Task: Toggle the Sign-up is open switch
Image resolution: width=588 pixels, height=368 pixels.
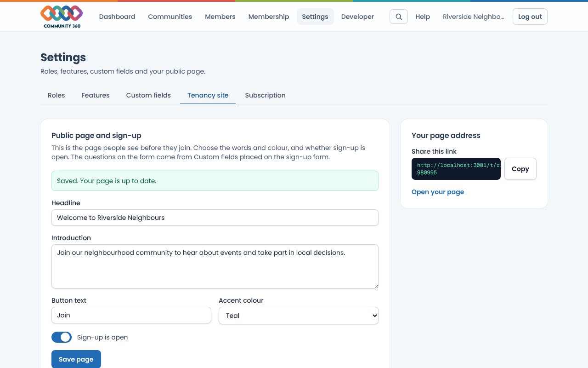Action: [62, 337]
